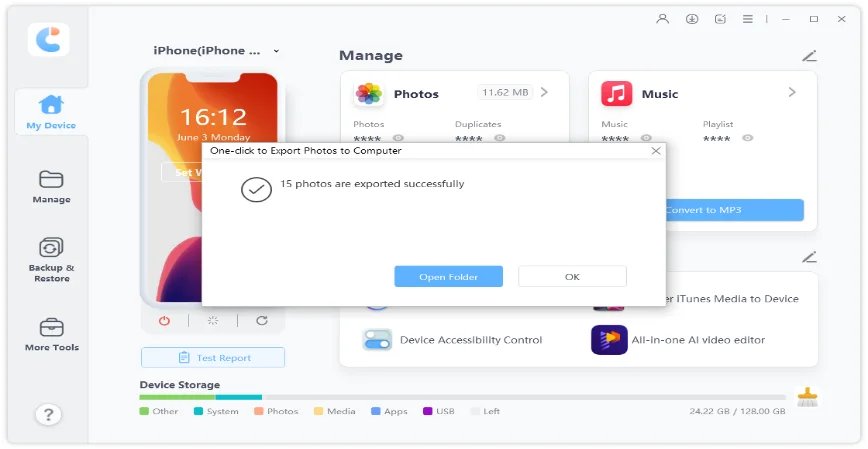Click the power off device icon
The image size is (868, 449).
point(164,321)
